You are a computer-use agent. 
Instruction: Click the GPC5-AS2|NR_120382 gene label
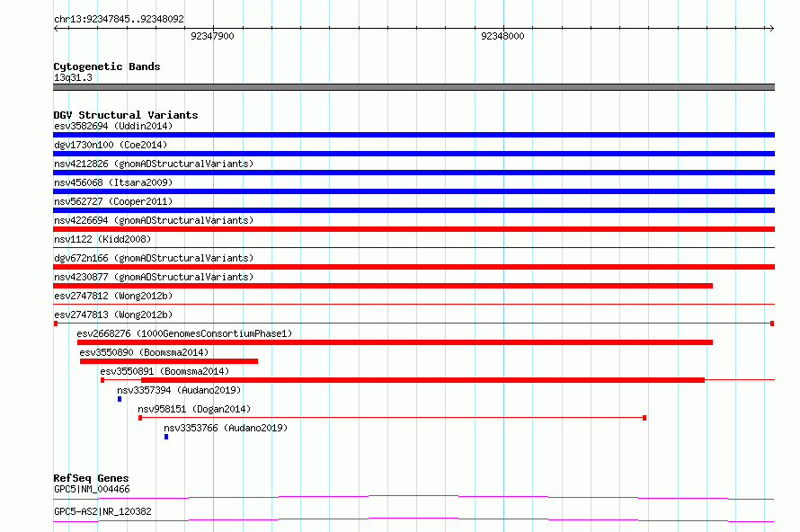click(x=102, y=511)
